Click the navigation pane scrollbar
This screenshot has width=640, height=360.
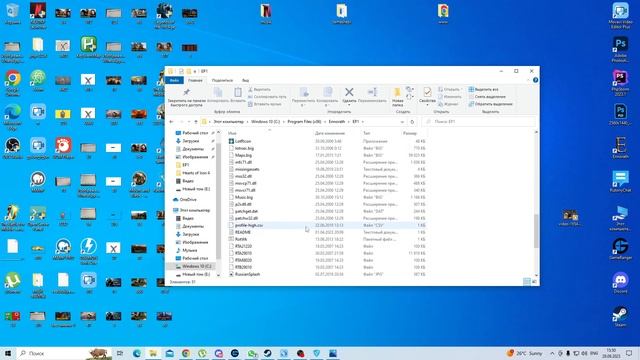[x=218, y=202]
